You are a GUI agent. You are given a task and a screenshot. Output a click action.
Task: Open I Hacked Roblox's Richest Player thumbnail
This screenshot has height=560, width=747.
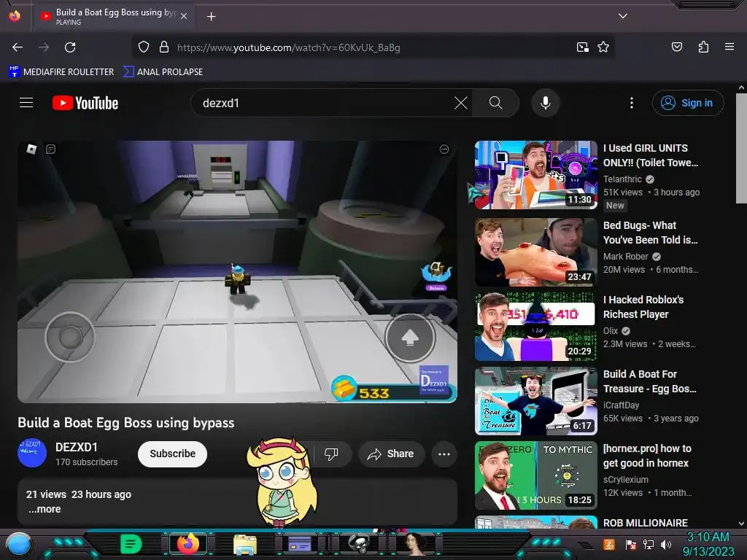point(536,327)
